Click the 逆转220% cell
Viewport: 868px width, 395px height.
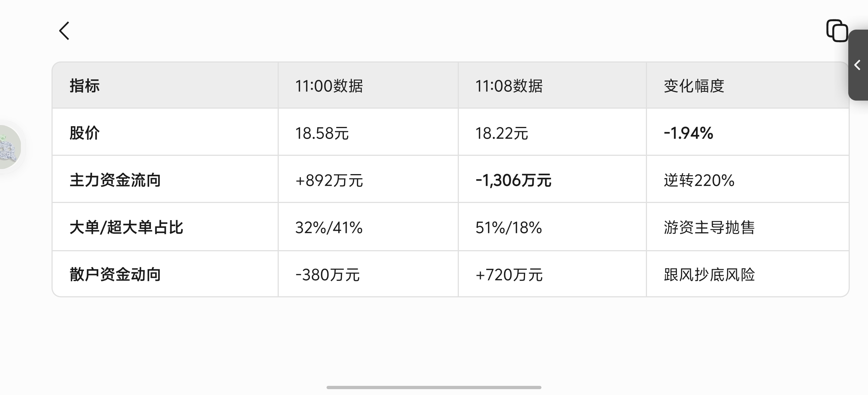tap(699, 180)
